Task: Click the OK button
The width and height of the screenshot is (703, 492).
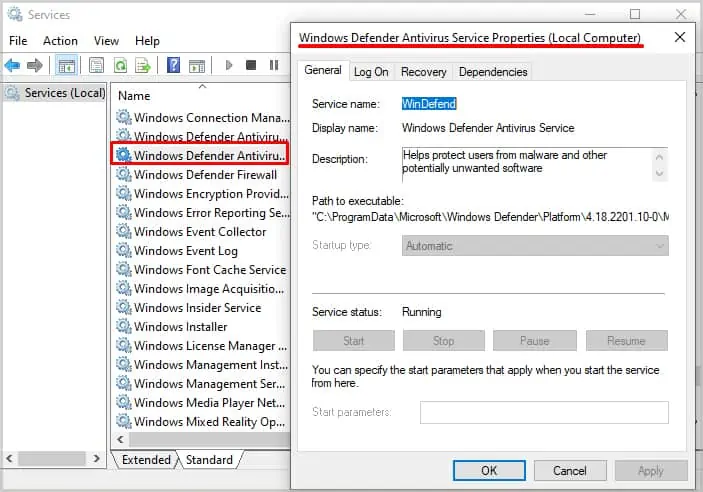Action: 489,470
